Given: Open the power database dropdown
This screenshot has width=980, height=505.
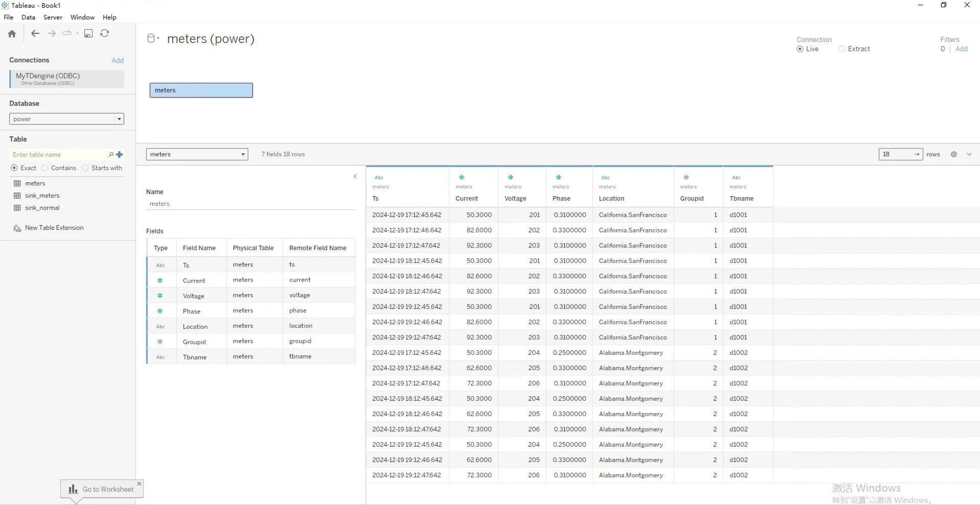Looking at the screenshot, I should 66,119.
